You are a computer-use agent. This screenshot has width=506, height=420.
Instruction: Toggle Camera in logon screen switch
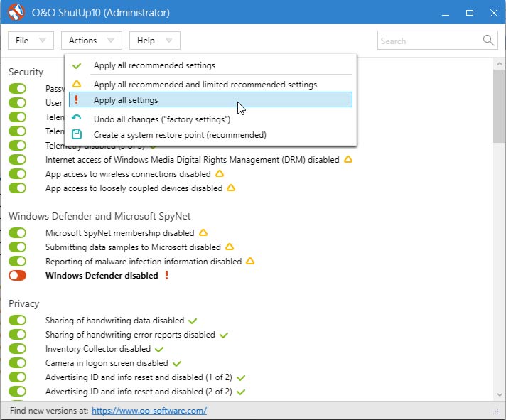pos(18,363)
